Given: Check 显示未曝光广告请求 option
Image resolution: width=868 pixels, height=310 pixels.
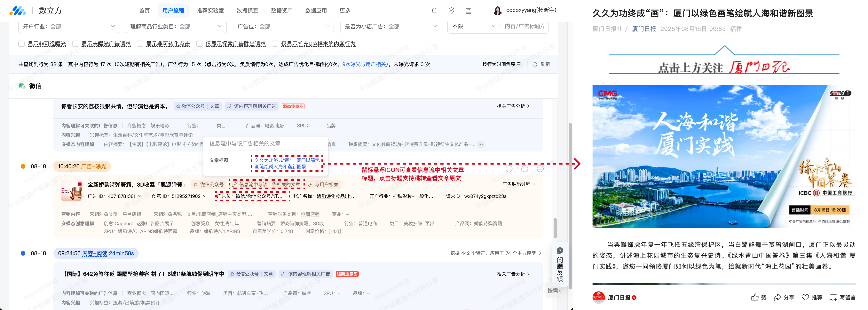Looking at the screenshot, I should (75, 44).
